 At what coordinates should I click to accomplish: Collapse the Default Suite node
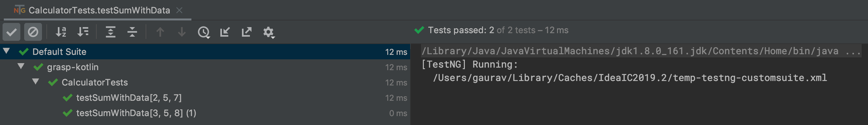pos(6,51)
